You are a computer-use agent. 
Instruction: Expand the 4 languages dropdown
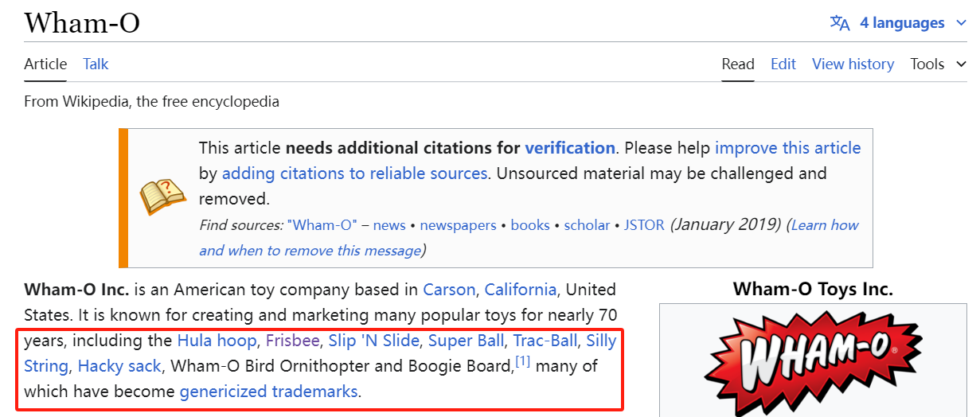point(912,23)
